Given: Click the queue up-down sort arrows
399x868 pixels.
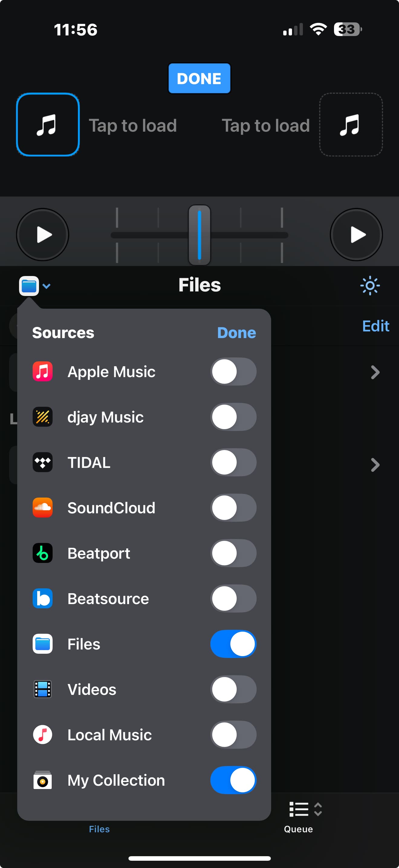Looking at the screenshot, I should [318, 809].
